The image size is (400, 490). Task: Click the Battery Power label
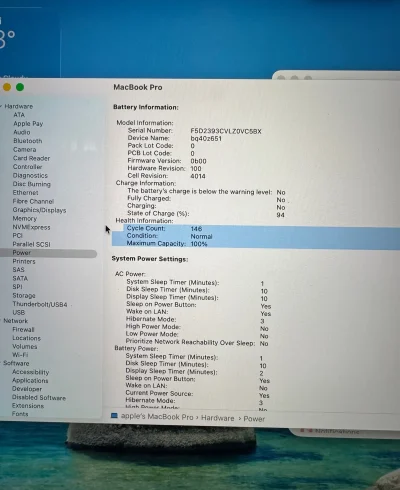point(136,348)
